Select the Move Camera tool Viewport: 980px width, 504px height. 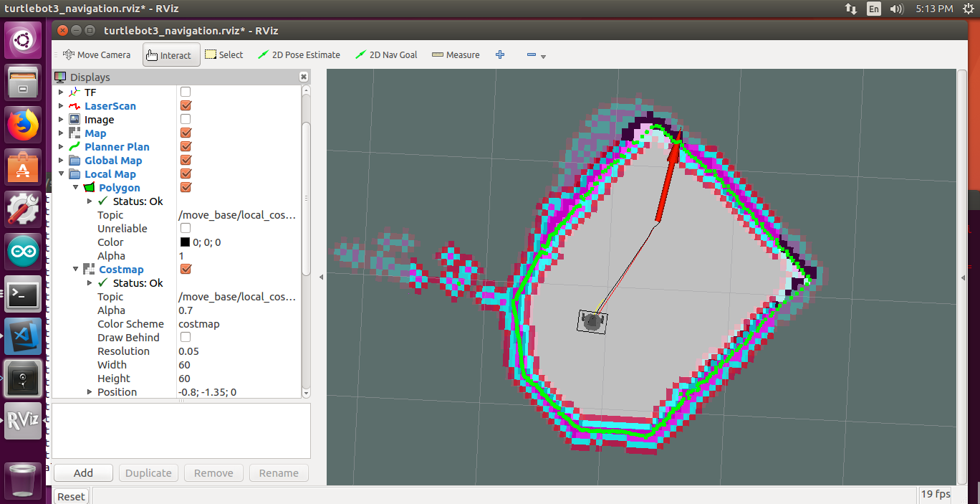point(97,54)
